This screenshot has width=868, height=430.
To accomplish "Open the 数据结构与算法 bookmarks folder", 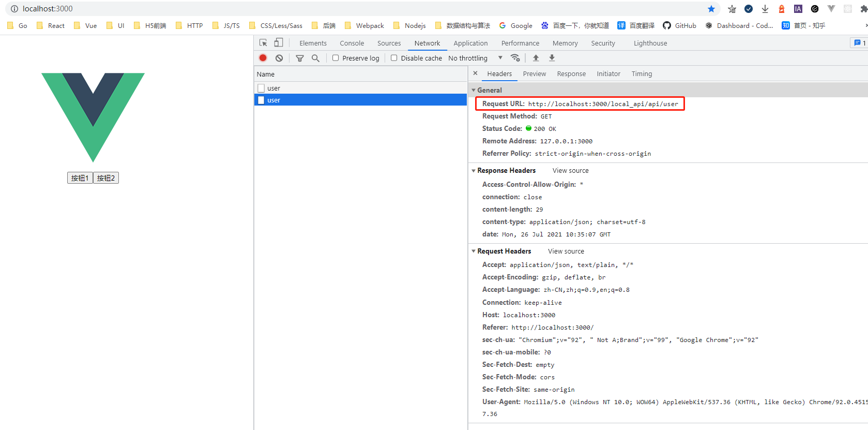I will pos(463,25).
